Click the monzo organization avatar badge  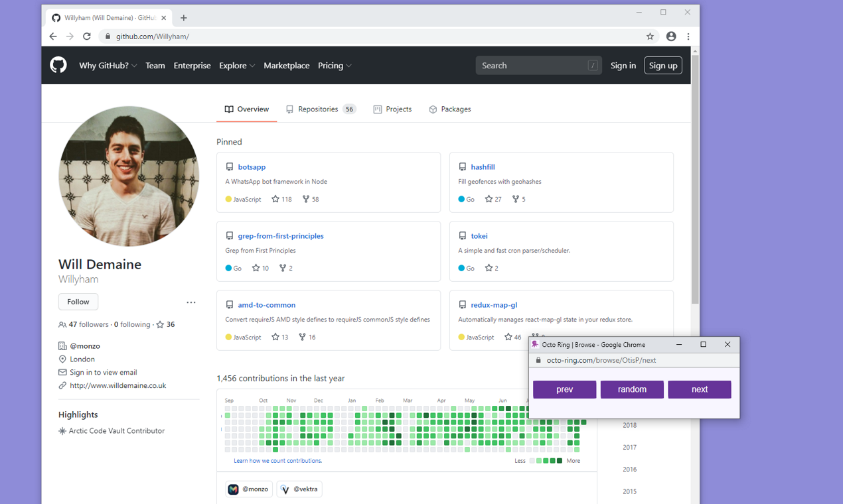pyautogui.click(x=248, y=489)
